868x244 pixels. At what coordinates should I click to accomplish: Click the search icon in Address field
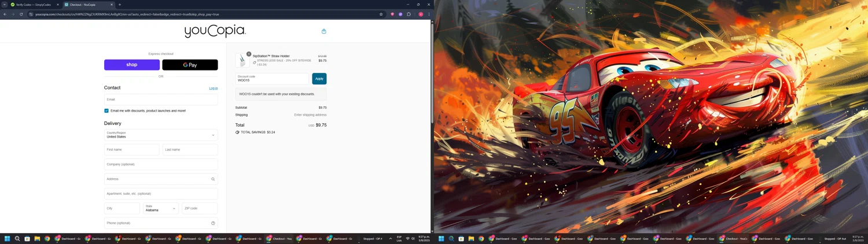click(x=213, y=179)
